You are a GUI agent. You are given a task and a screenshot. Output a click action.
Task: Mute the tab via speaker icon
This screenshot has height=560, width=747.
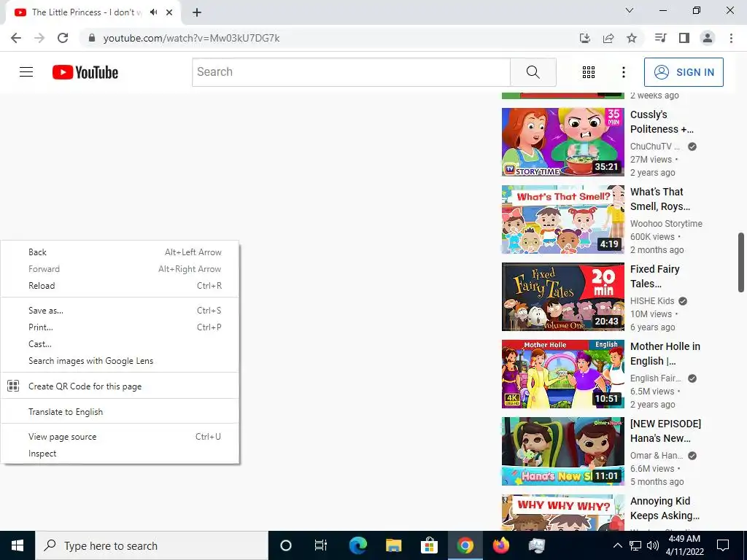coord(153,12)
